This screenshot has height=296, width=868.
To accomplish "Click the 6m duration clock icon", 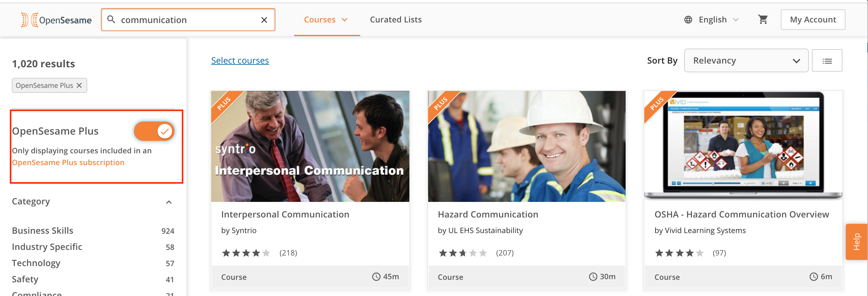I will pos(814,277).
